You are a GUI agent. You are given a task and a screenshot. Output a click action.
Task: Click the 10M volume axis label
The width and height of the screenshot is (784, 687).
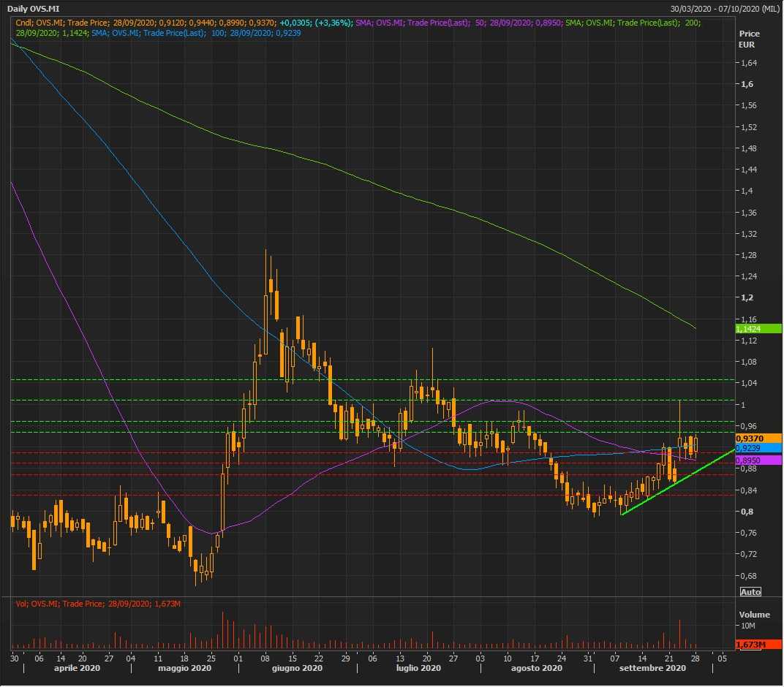pyautogui.click(x=748, y=626)
